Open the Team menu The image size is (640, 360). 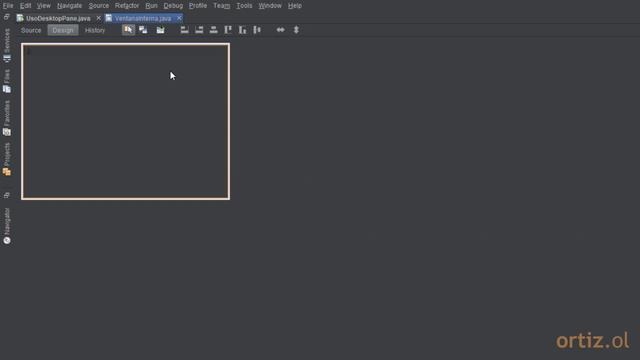[x=222, y=6]
